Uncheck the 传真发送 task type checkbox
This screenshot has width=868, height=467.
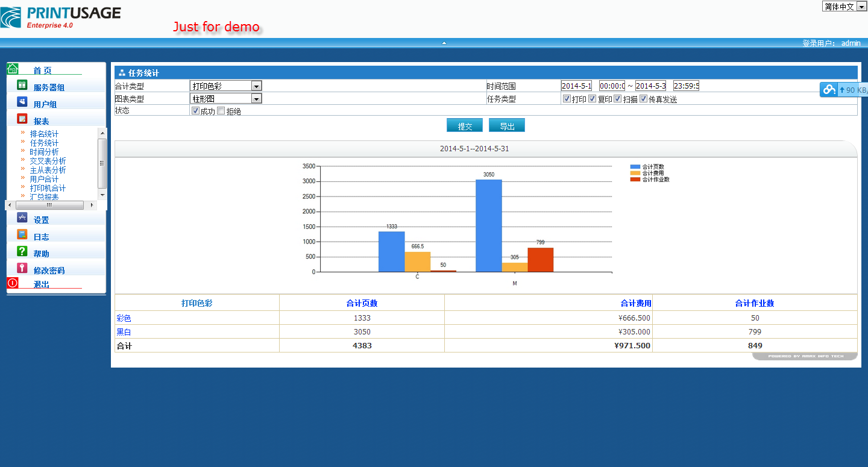(643, 99)
